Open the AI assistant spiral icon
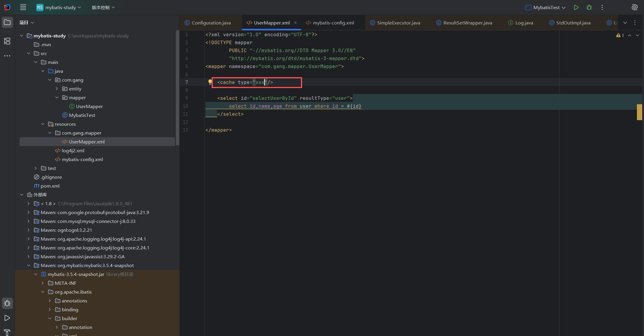 pyautogui.click(x=635, y=7)
